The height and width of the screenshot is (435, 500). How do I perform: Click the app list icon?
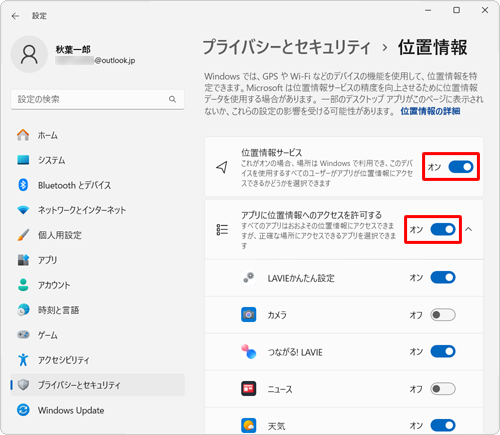[x=222, y=230]
